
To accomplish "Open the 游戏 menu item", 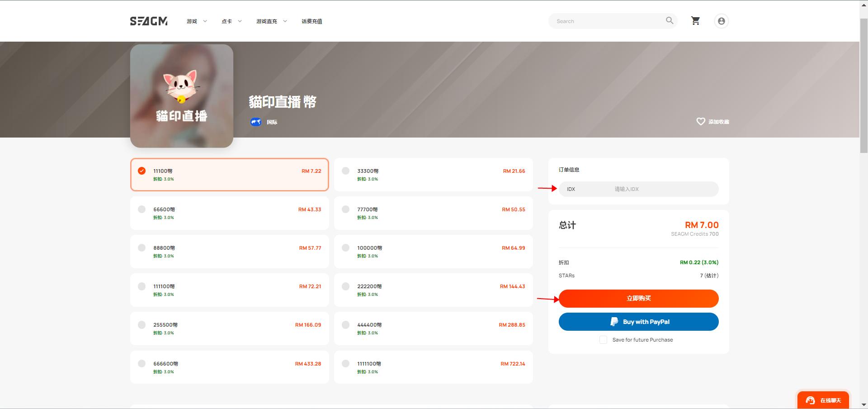I will pyautogui.click(x=192, y=21).
